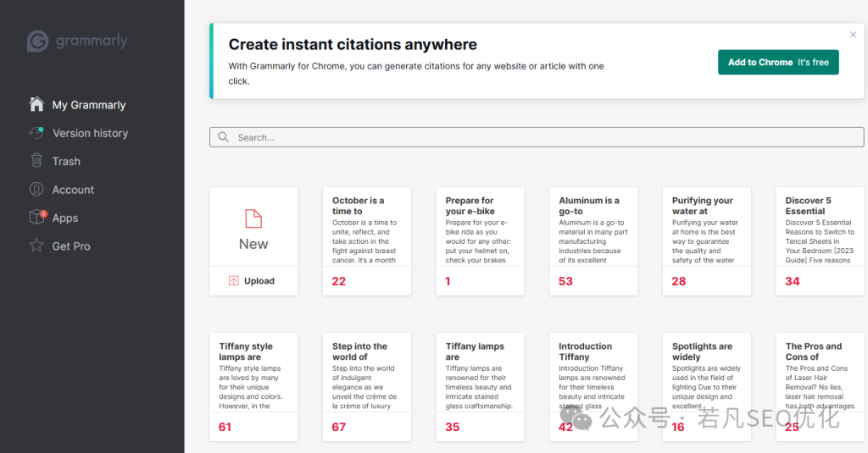This screenshot has width=868, height=453.
Task: Click the Apps cube icon
Action: (37, 217)
